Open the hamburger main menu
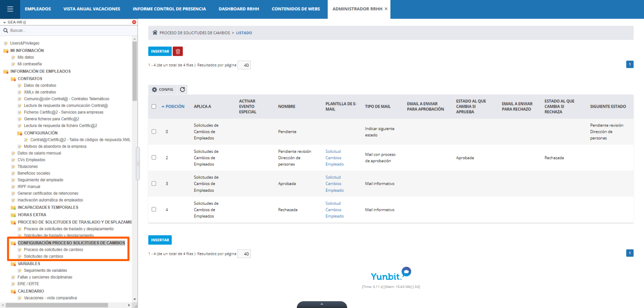 click(10, 9)
